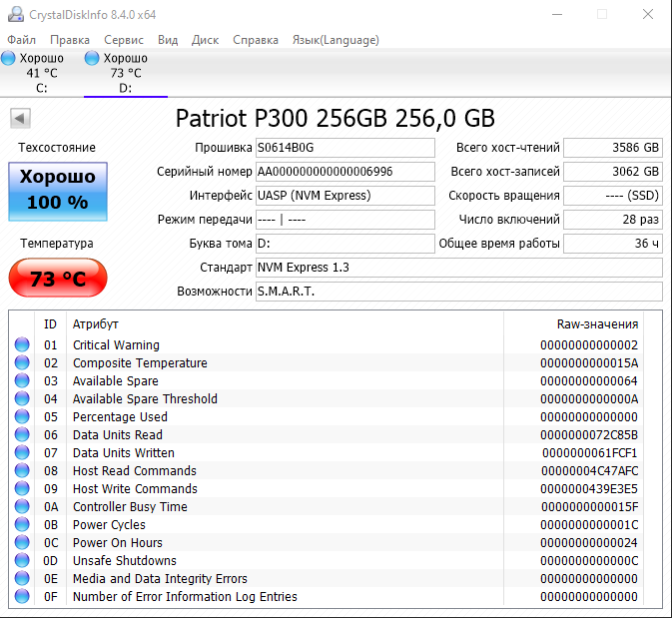Click the Прошивка firmware field S0614B0G

click(345, 148)
